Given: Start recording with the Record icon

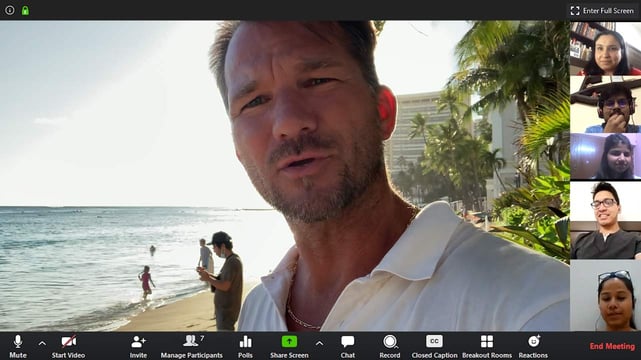Looking at the screenshot, I should click(x=390, y=347).
